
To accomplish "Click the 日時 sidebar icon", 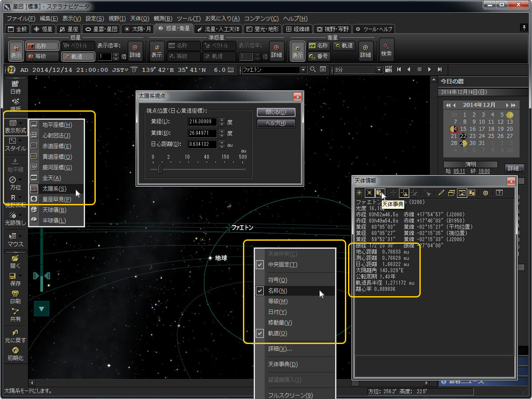I will 15,87.
